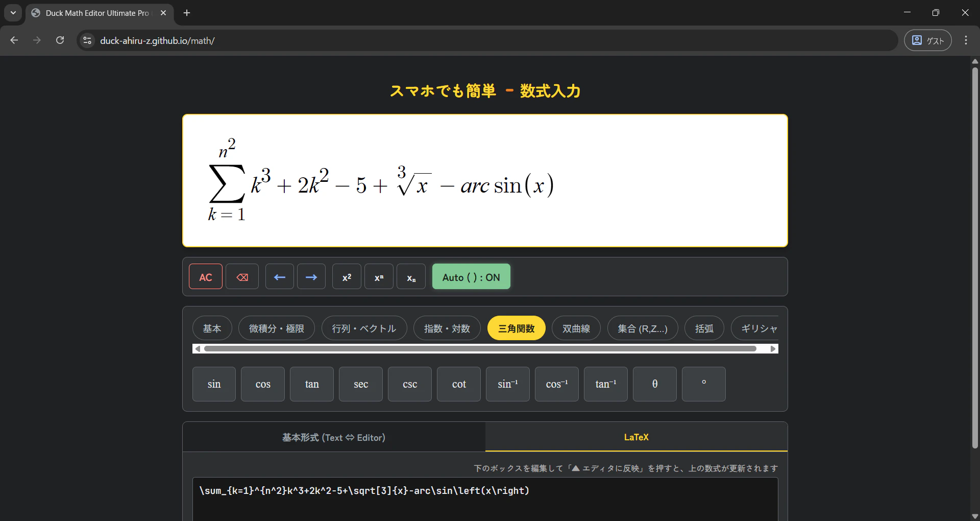Close the Duck Math Editor tab
980x521 pixels.
coord(163,13)
